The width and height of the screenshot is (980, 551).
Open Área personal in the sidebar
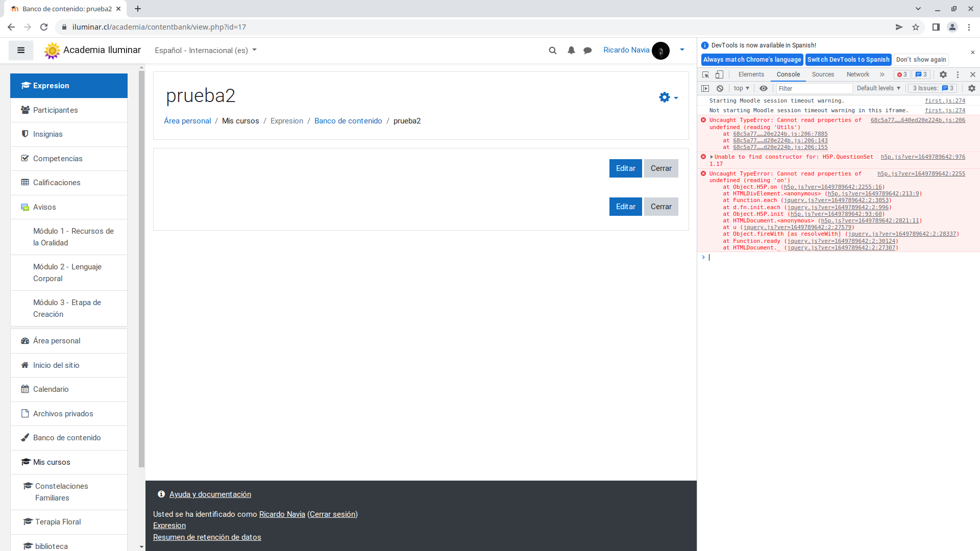pyautogui.click(x=69, y=341)
